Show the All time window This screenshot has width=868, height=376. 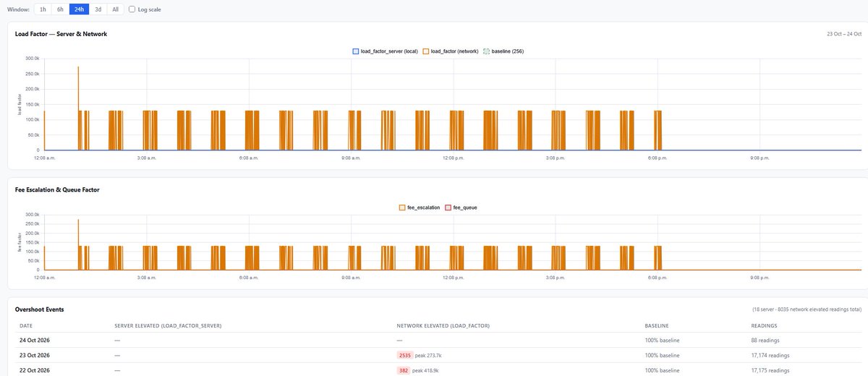[115, 9]
